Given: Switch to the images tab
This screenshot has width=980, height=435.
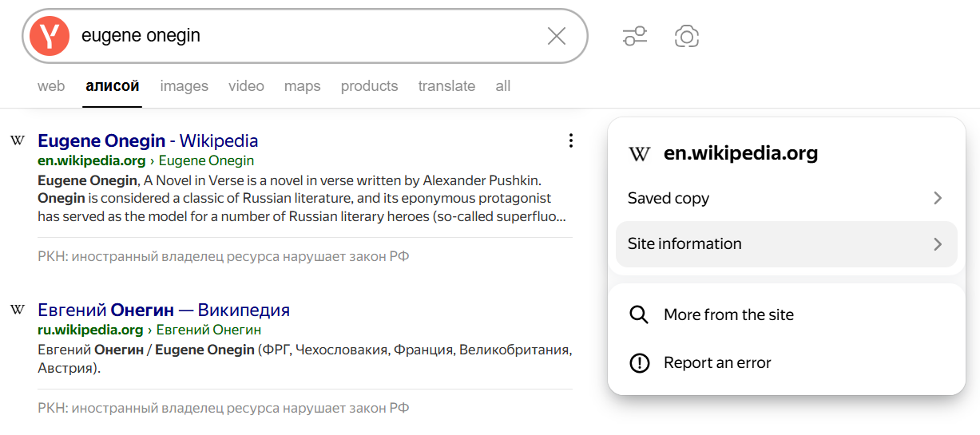Looking at the screenshot, I should point(184,86).
